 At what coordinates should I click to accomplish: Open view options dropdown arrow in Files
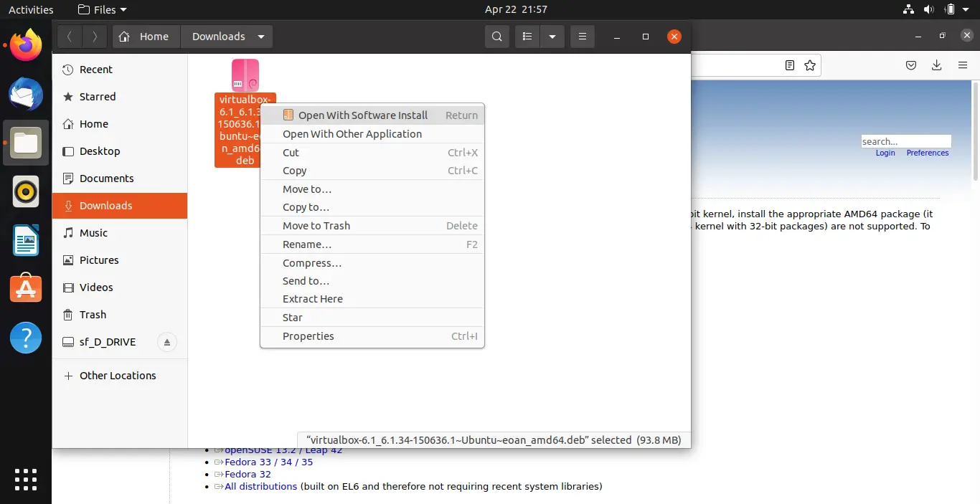click(x=552, y=37)
